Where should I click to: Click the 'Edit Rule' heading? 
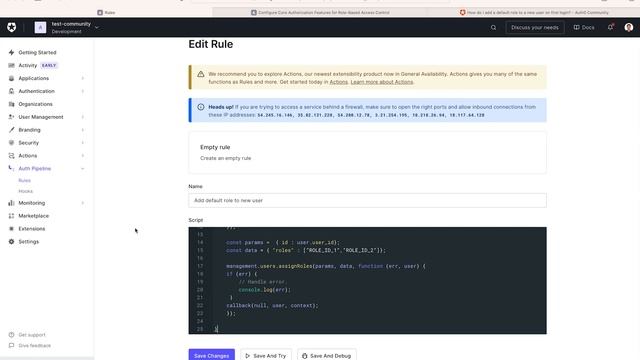211,44
